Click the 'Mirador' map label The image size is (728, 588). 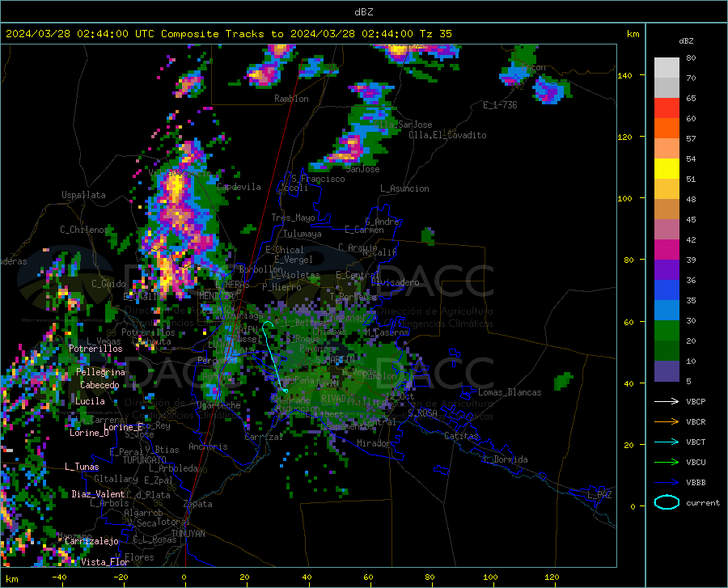(374, 443)
